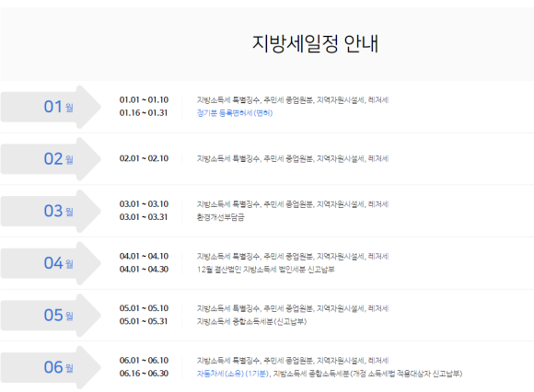The width and height of the screenshot is (534, 392).
Task: Click 지방소득세 특별징수 line in January row
Action: (x=293, y=100)
